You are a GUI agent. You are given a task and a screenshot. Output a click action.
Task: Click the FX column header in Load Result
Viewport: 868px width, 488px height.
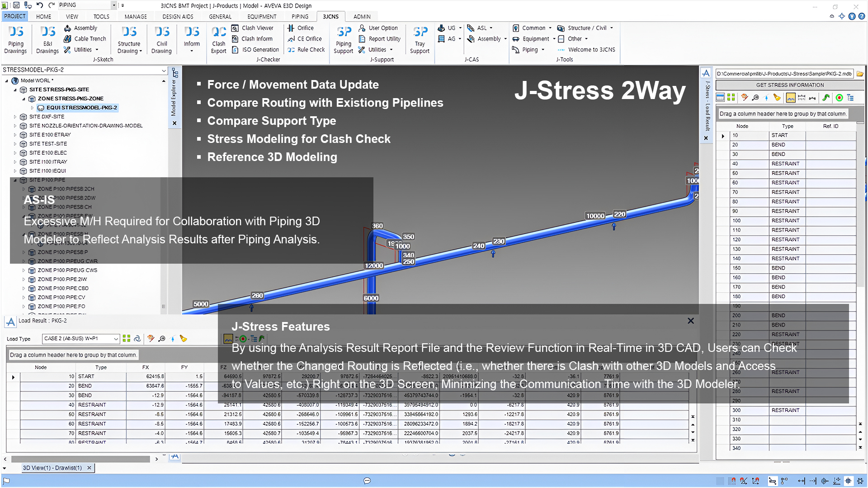146,367
